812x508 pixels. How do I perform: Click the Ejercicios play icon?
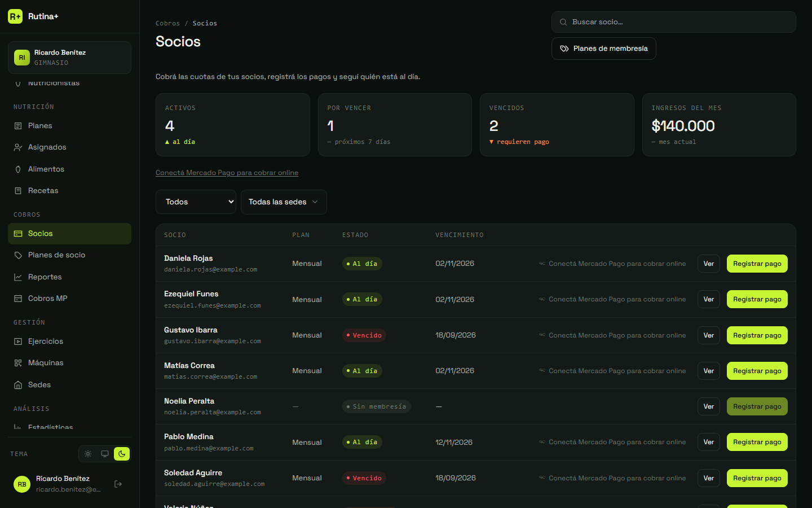18,341
